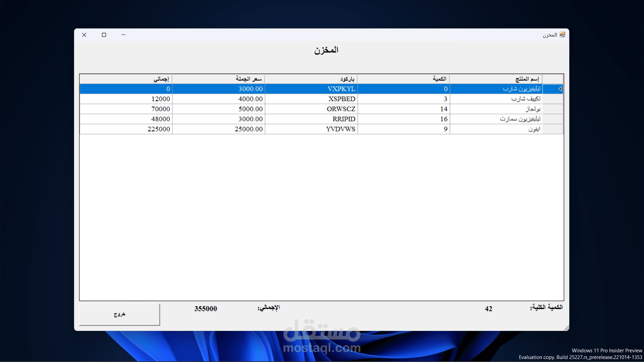Click the سعر الجملة column header
Screen dimensions: 644x362
pos(219,79)
